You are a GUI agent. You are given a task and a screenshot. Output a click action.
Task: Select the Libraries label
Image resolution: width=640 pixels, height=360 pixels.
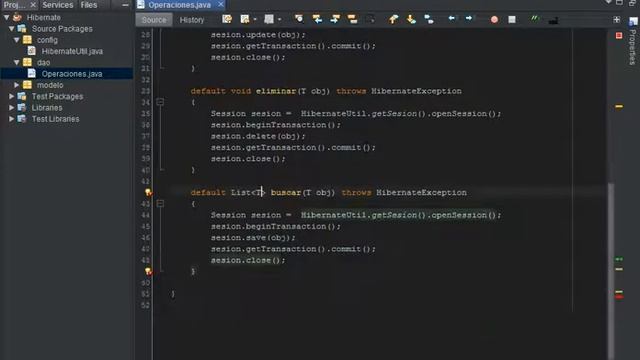point(47,108)
